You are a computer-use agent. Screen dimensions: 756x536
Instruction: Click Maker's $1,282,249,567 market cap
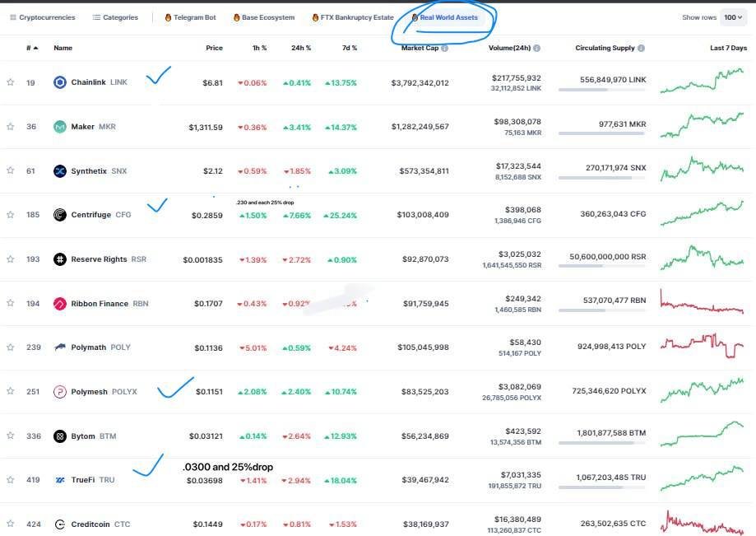(420, 127)
